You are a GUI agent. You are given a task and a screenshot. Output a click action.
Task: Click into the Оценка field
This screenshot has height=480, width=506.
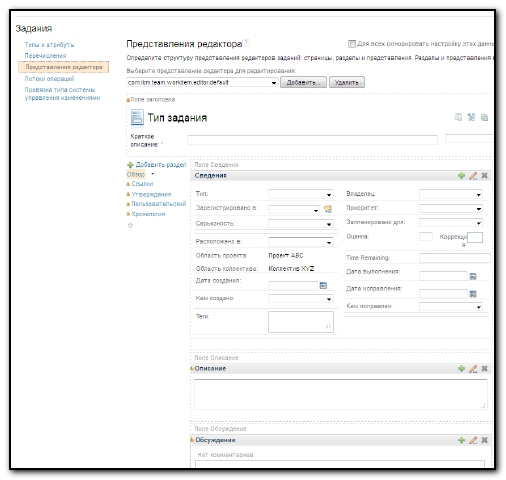click(x=426, y=237)
